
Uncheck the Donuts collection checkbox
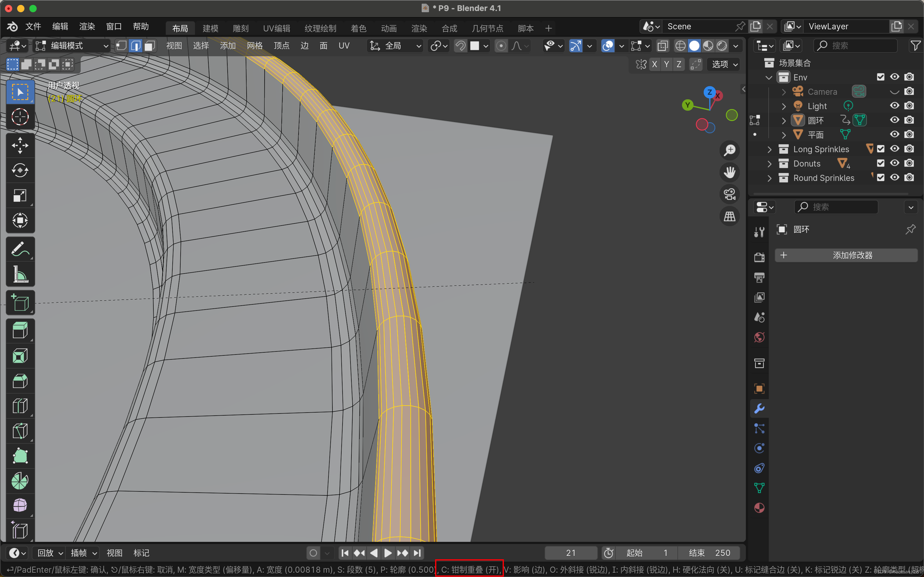click(x=880, y=163)
